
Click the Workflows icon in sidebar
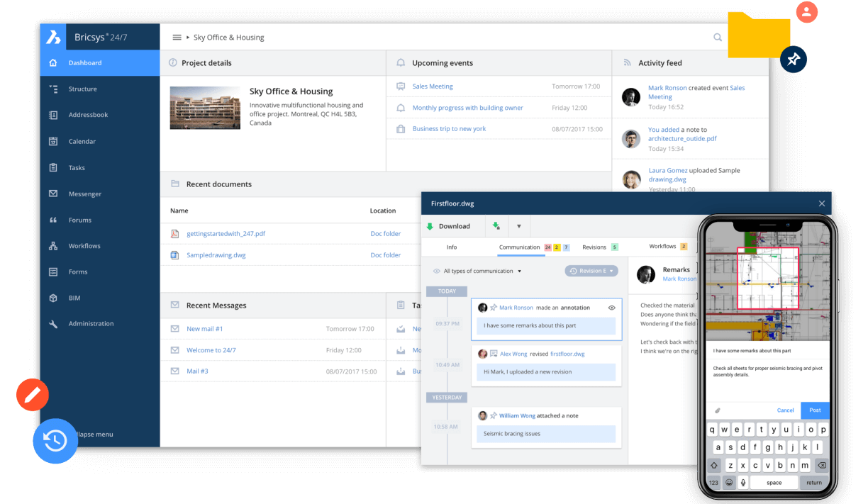click(x=53, y=246)
